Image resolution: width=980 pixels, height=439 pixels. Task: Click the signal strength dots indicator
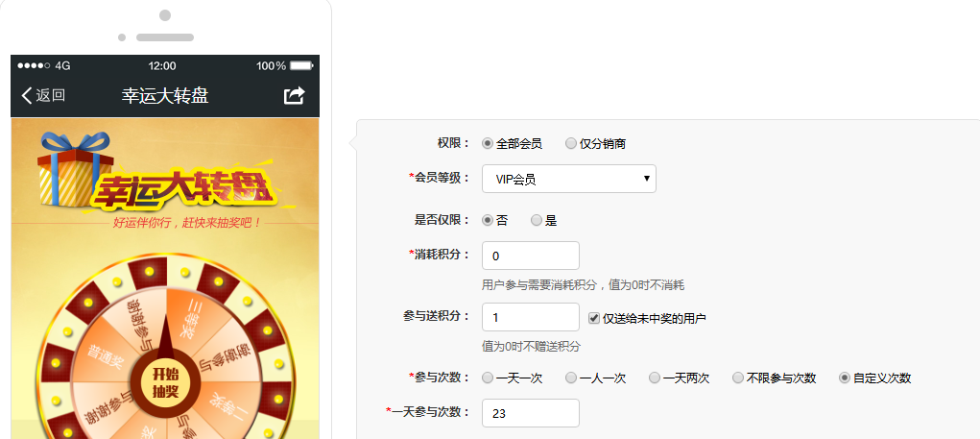pyautogui.click(x=34, y=65)
